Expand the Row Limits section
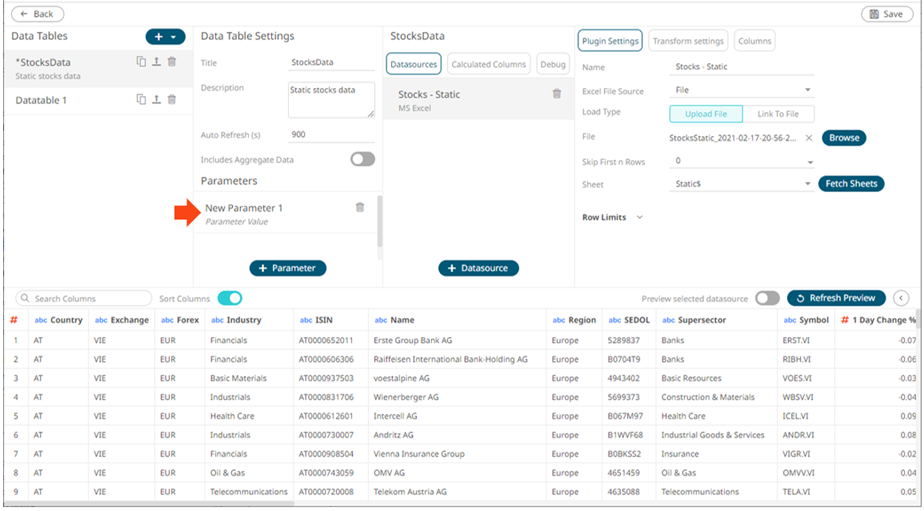The width and height of the screenshot is (924, 511). point(639,217)
